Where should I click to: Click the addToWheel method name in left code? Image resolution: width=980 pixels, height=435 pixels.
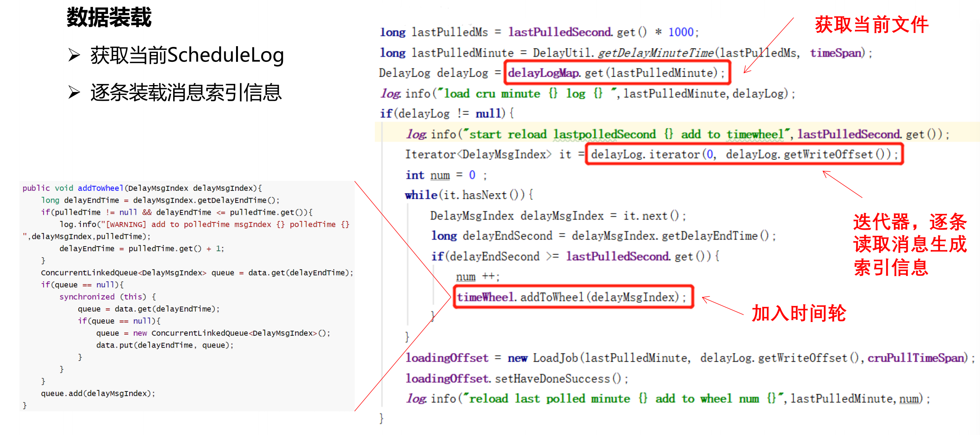[x=100, y=188]
